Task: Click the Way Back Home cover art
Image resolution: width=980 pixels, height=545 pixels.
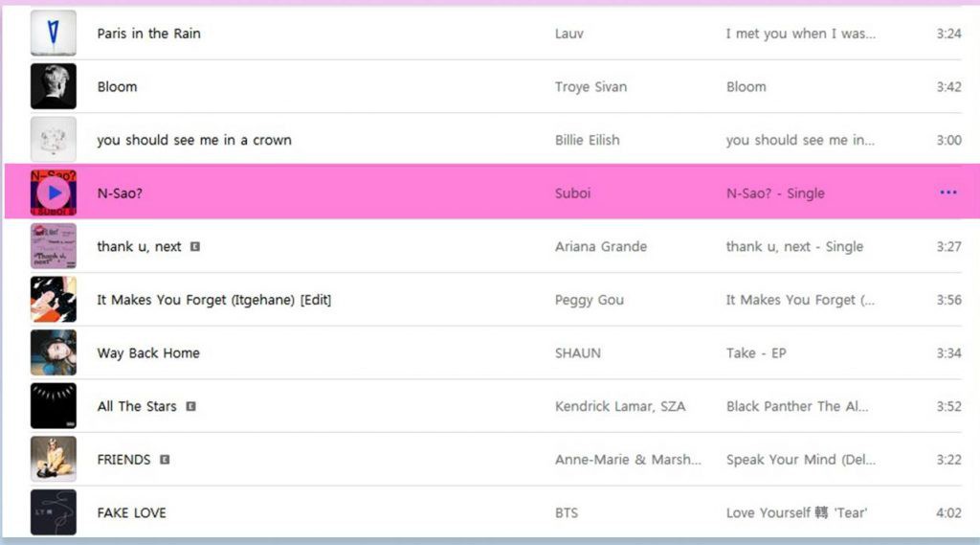Action: click(54, 352)
